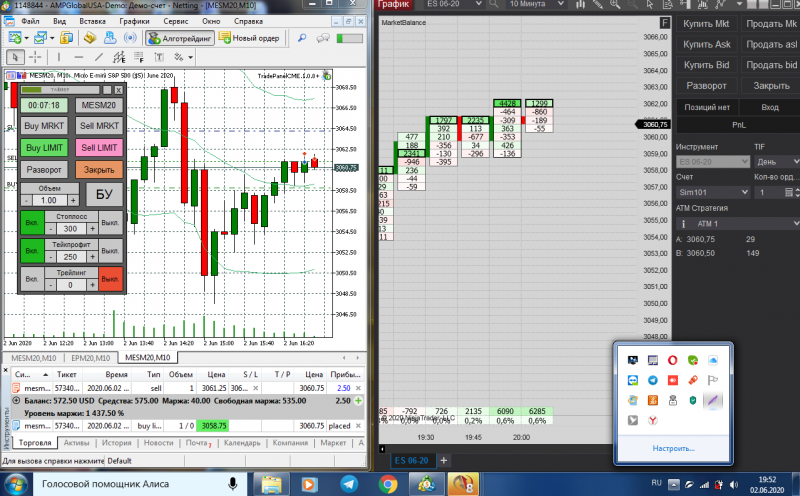Screen dimensions: 800x496
Task: Click the zoom-in magnifier in NinjaTrader toolbar
Action: pos(615,4)
